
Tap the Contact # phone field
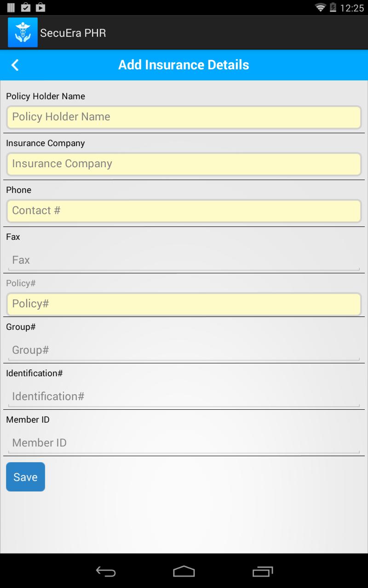[184, 211]
